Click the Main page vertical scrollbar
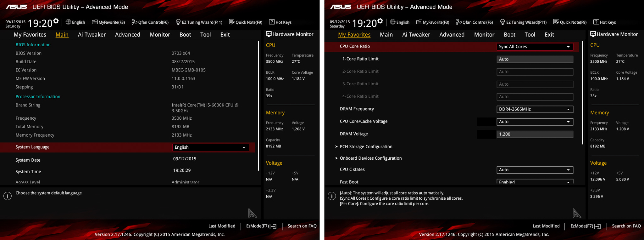 point(258,106)
